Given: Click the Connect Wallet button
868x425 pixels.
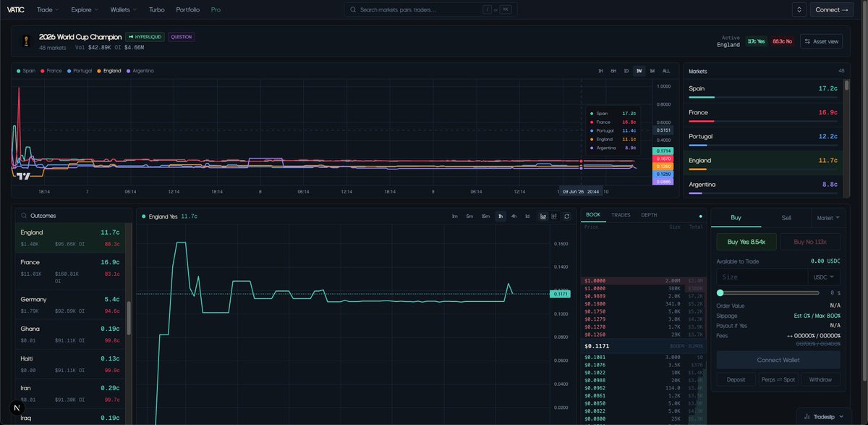Looking at the screenshot, I should click(x=778, y=360).
